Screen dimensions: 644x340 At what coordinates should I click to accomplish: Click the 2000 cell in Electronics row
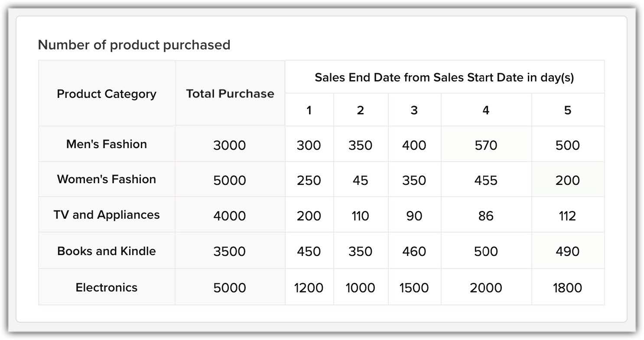click(x=486, y=288)
